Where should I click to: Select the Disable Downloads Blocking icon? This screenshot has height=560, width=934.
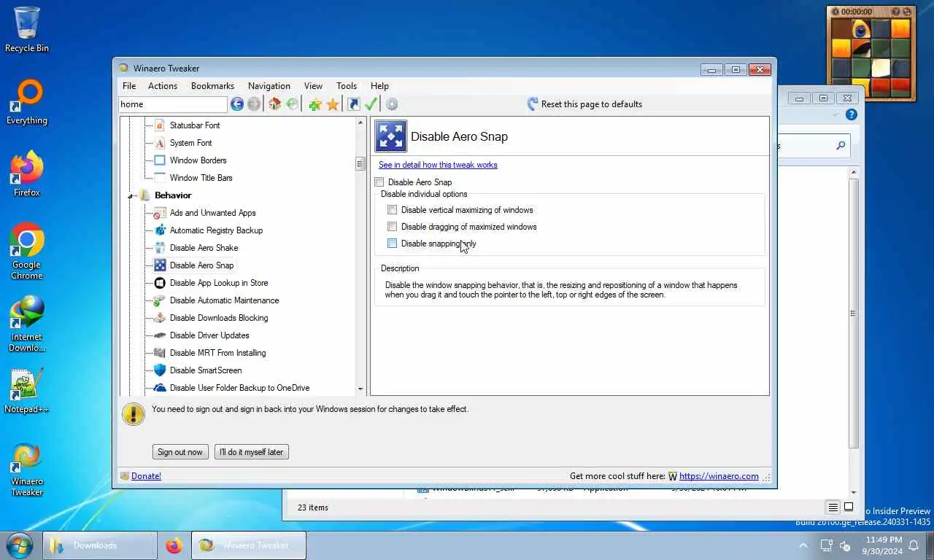coord(160,318)
